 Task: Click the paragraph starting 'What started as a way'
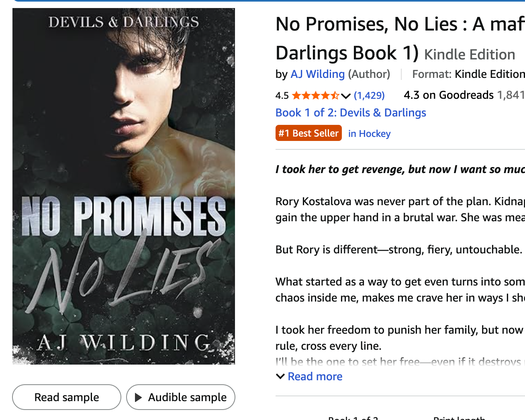400,290
